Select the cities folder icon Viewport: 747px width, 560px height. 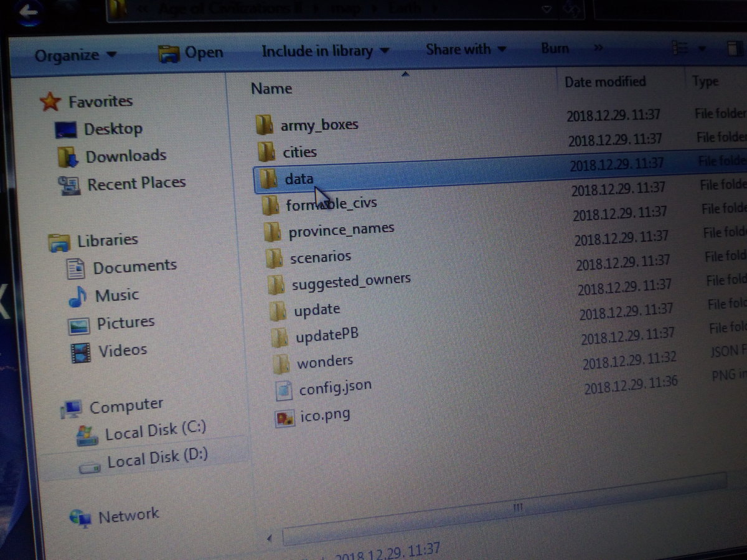coord(266,152)
